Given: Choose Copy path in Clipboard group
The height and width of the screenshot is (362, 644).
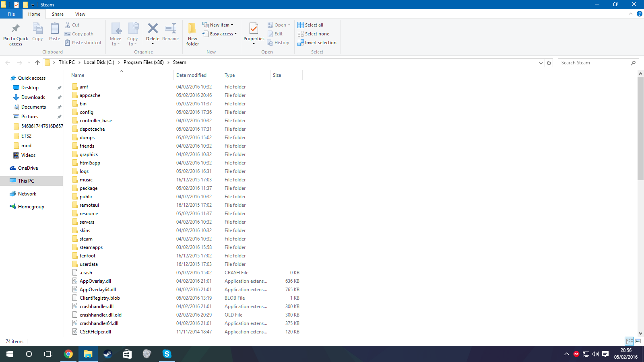Looking at the screenshot, I should tap(79, 34).
